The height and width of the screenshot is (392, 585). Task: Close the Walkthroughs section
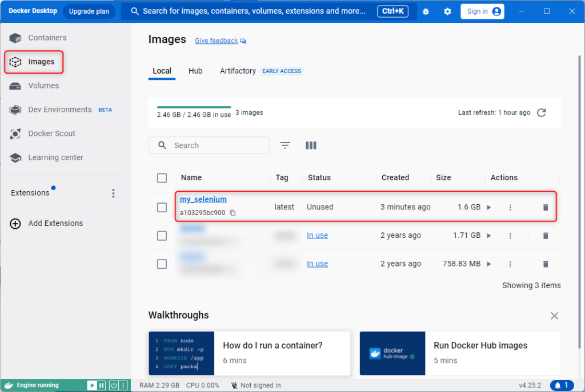click(554, 316)
